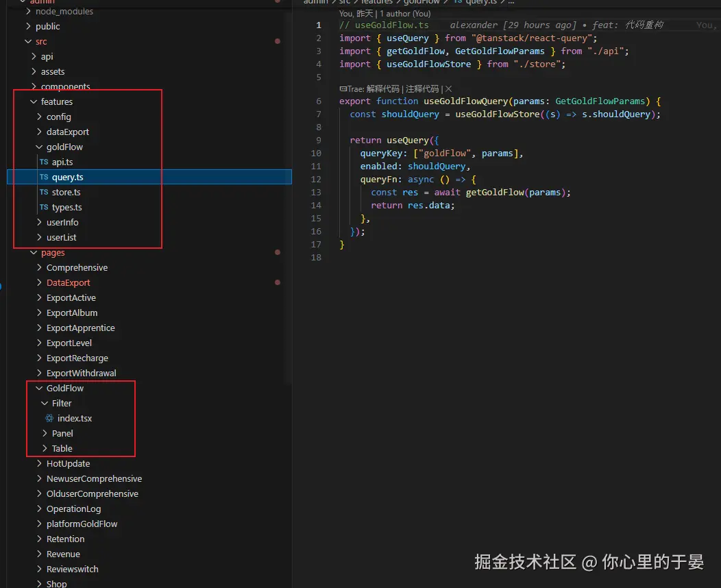
Task: Select the red DataExport folder under pages
Action: coord(68,283)
